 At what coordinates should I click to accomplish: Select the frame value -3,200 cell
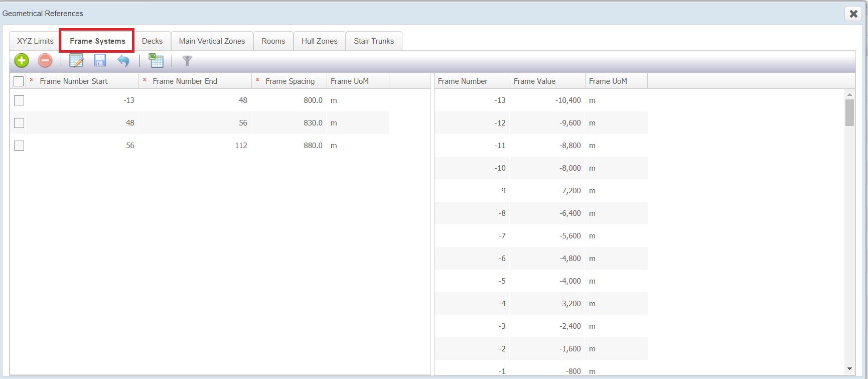click(x=547, y=304)
